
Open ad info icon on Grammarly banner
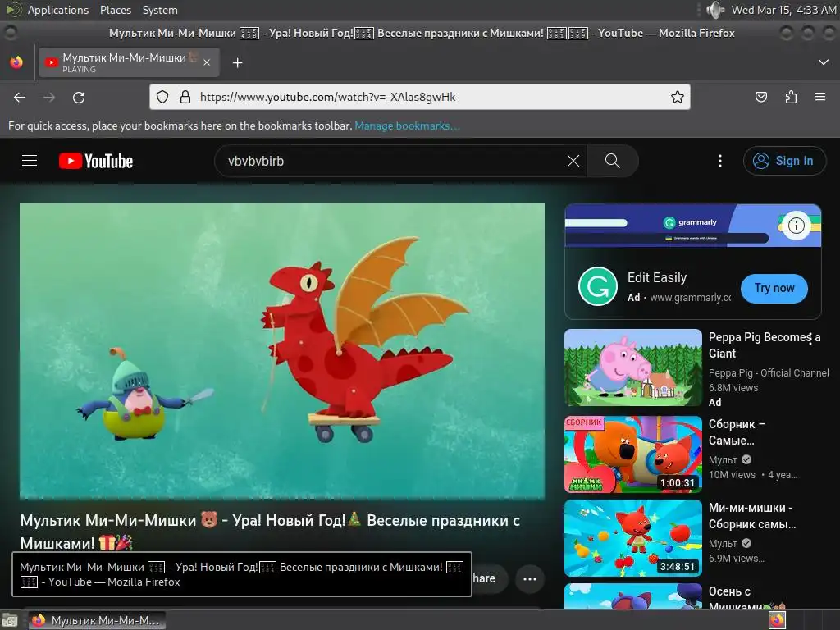click(796, 226)
